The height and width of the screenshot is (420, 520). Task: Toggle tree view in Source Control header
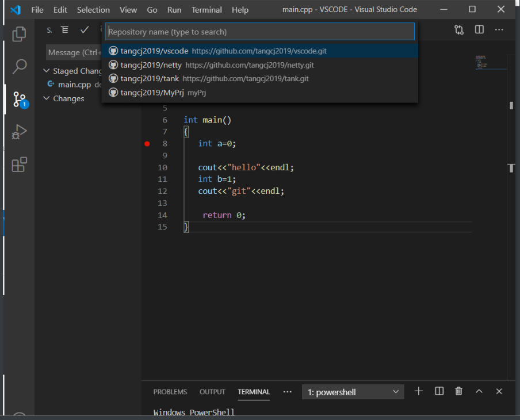click(65, 30)
